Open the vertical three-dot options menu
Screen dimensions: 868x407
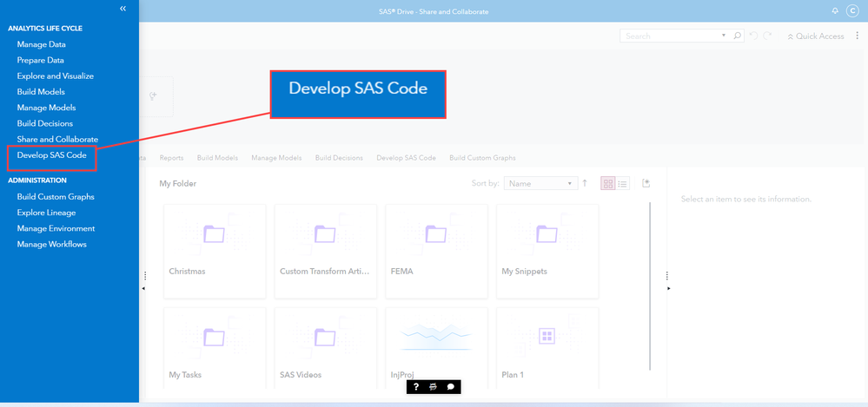[x=857, y=36]
